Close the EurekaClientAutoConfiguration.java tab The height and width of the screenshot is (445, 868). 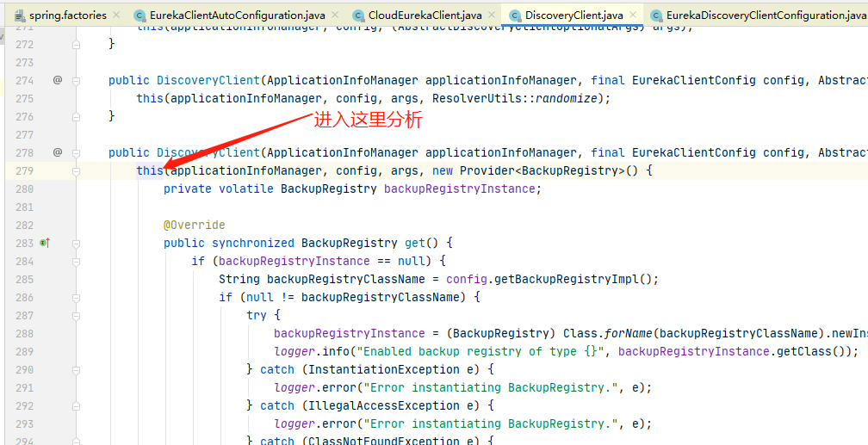pos(336,15)
